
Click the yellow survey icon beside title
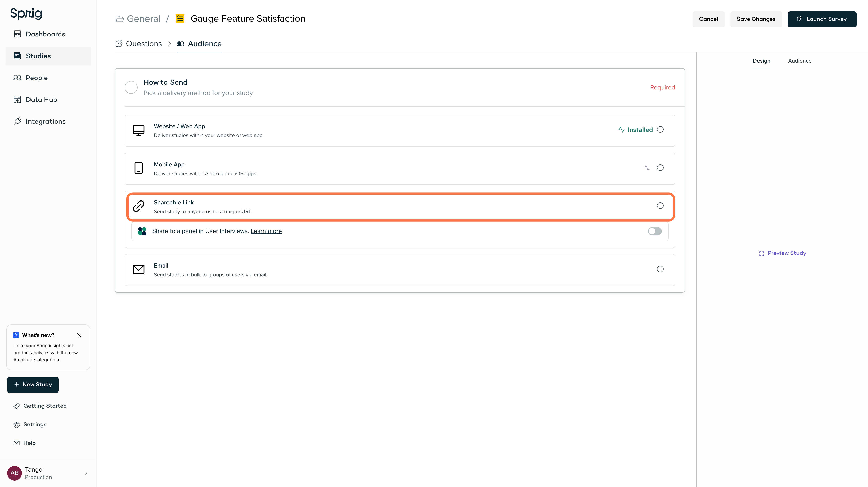tap(180, 19)
